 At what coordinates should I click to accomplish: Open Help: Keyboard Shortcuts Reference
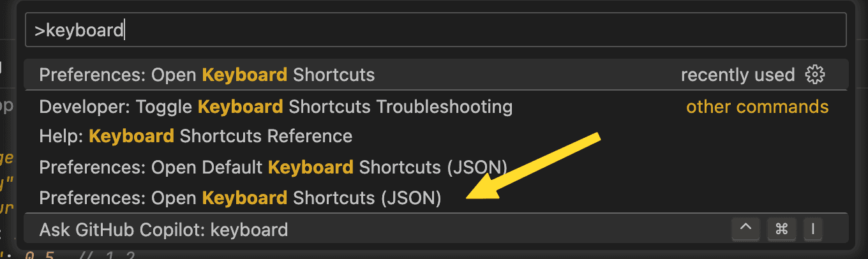click(195, 136)
